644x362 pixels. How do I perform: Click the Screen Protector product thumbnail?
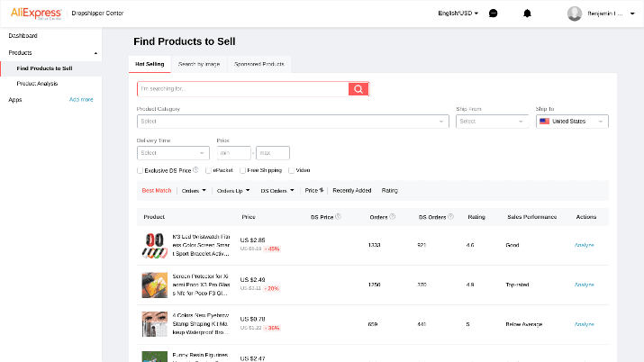tap(154, 285)
